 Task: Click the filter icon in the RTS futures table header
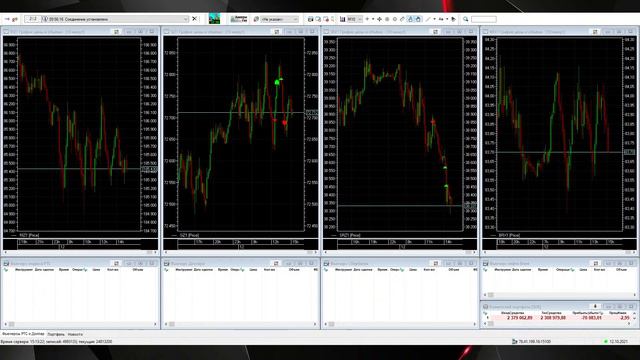point(6,270)
